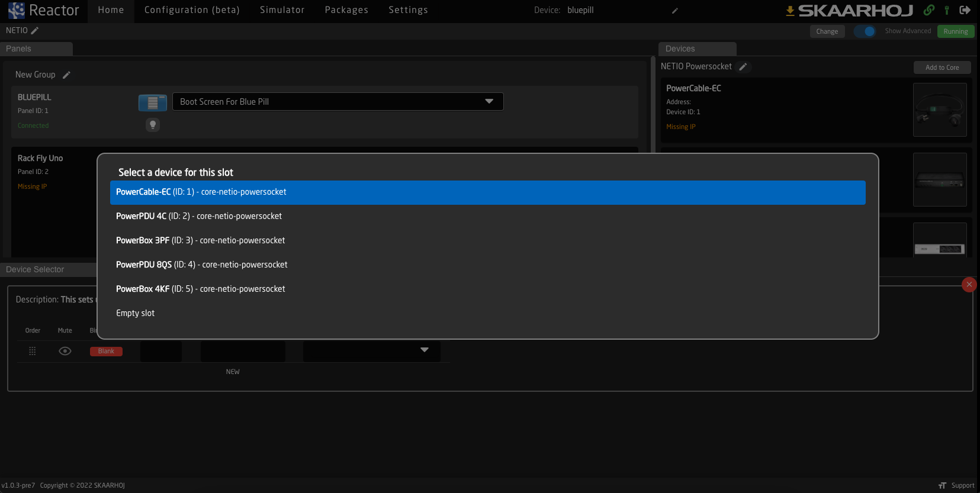The image size is (980, 493).
Task: Toggle the Show Advanced switch
Action: click(865, 31)
